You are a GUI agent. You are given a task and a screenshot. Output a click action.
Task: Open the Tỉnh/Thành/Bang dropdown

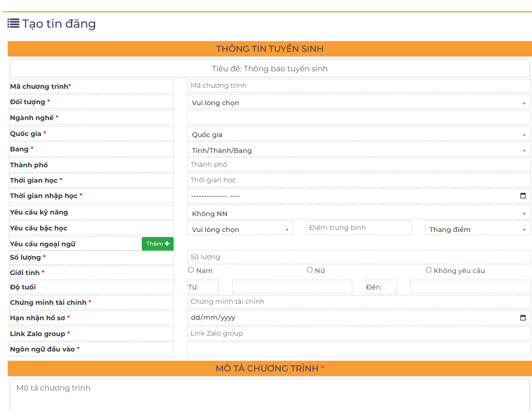358,151
